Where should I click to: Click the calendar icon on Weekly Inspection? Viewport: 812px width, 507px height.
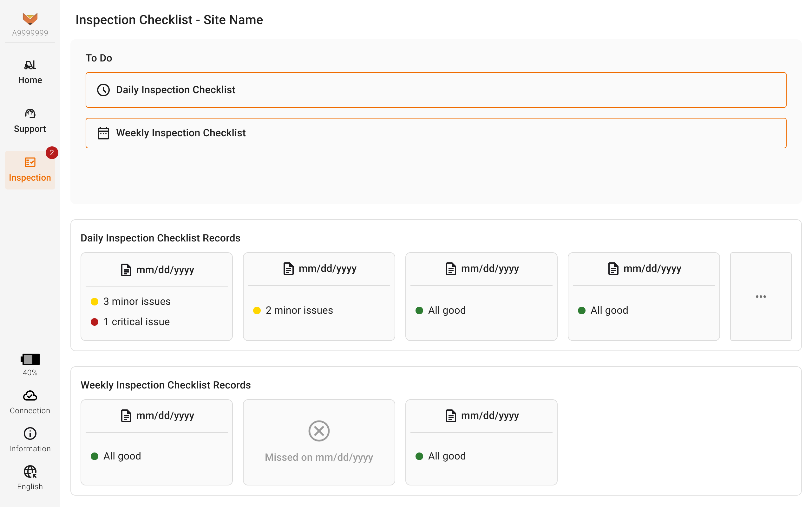point(103,133)
